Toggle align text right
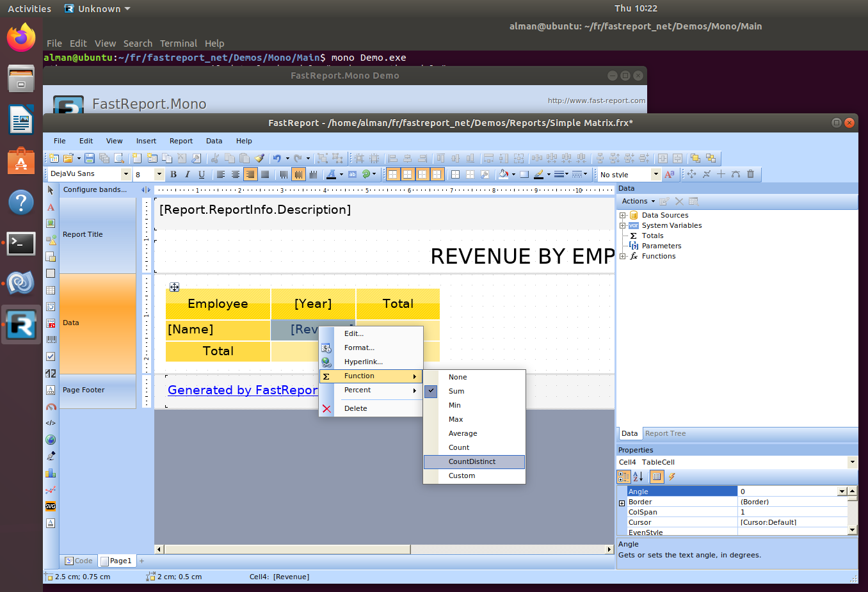The image size is (868, 592). point(250,174)
